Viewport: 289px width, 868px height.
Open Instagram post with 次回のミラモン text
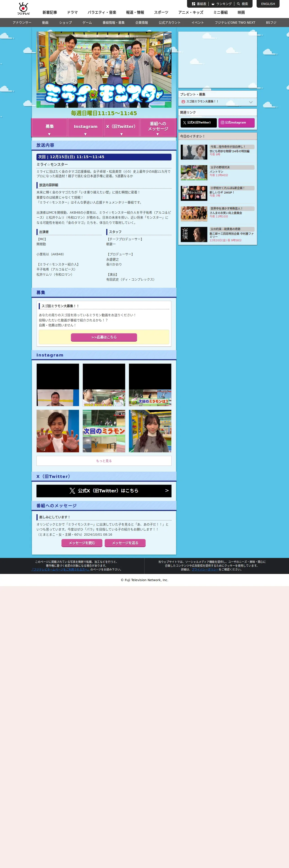104,431
